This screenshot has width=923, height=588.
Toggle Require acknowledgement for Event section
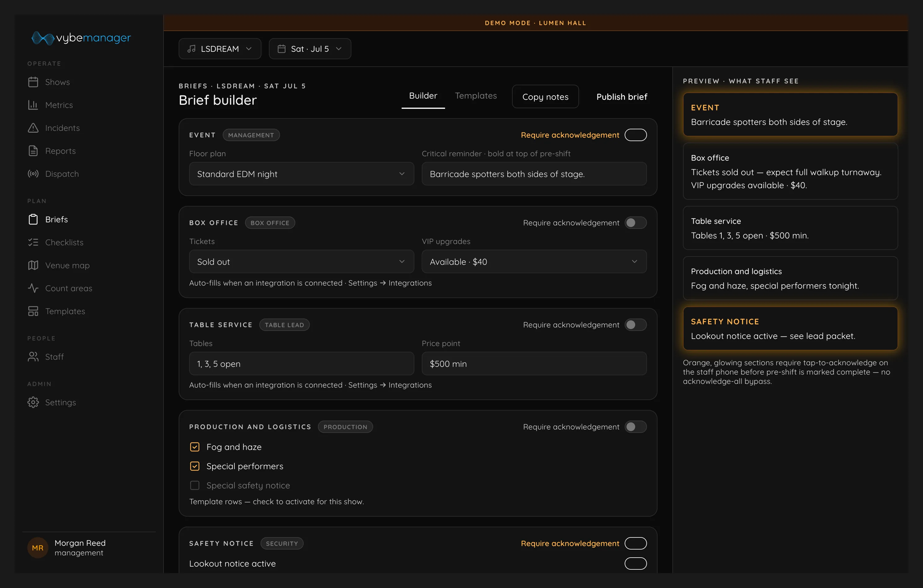click(x=635, y=135)
